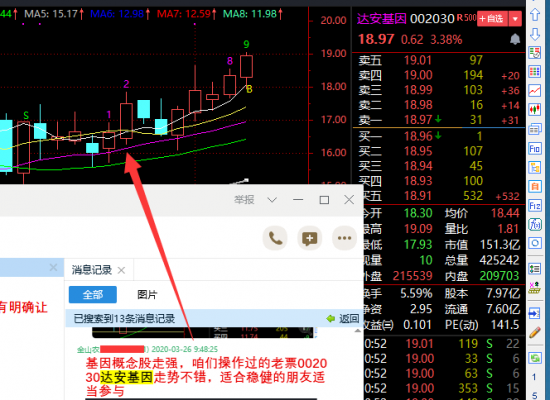The width and height of the screenshot is (550, 400).
Task: Switch to the 图片 tab
Action: (x=147, y=294)
